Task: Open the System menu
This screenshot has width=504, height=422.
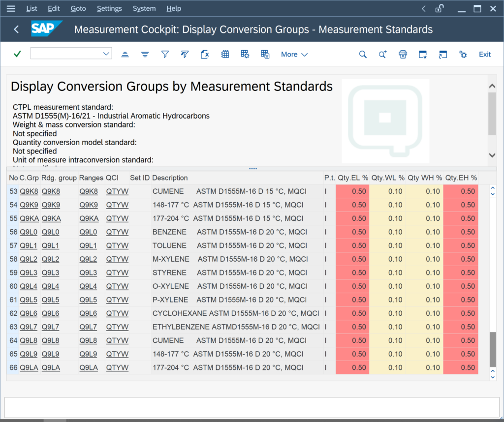Action: [x=144, y=9]
